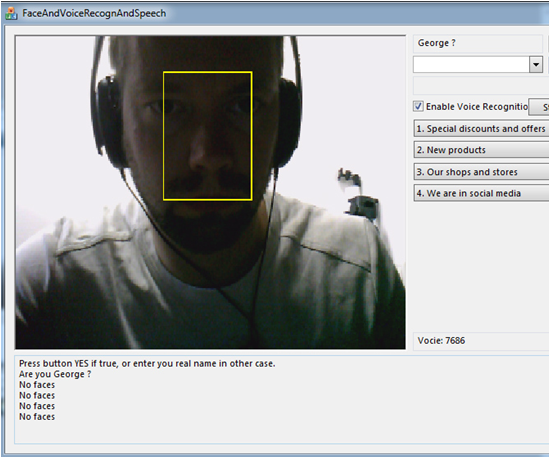Click the 'Press button YES if true' log line
The image size is (549, 457).
tap(147, 363)
